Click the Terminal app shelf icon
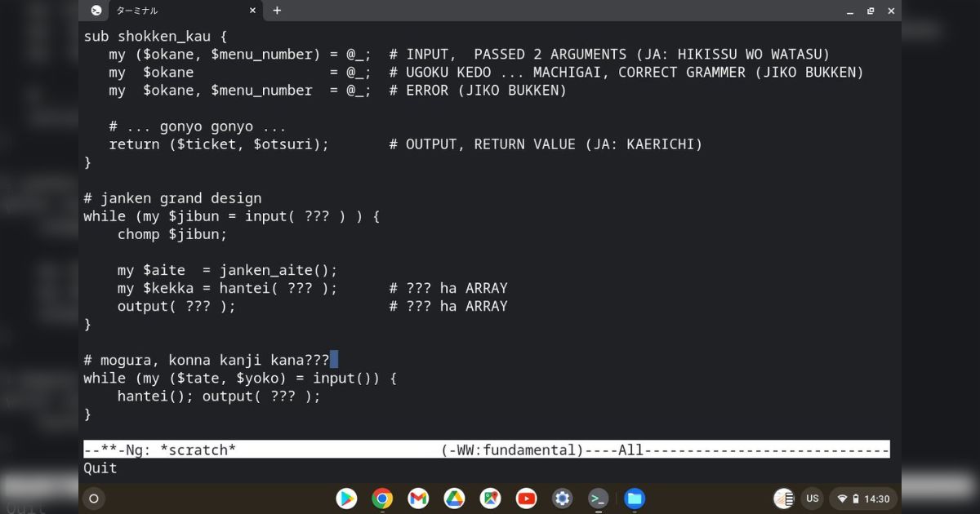 click(x=599, y=498)
